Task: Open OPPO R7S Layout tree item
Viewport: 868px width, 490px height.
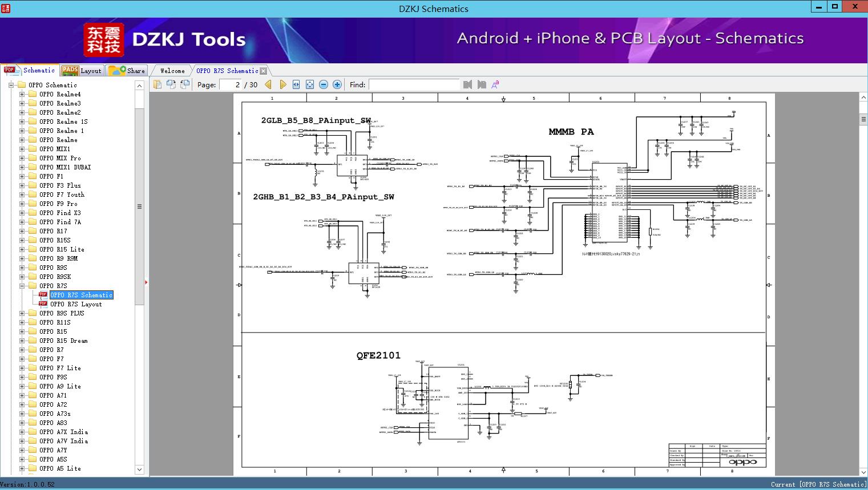Action: tap(76, 304)
